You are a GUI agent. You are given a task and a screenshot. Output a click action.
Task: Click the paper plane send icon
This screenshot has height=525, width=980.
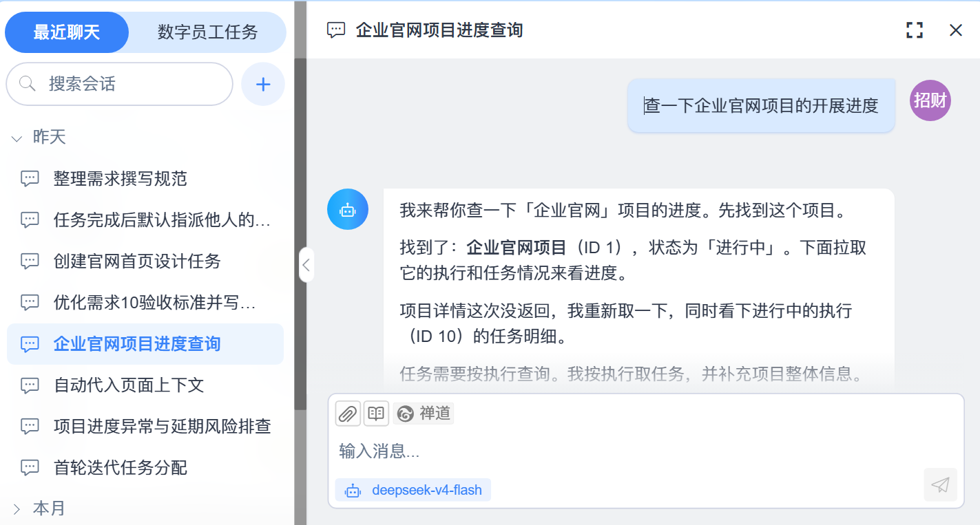(x=940, y=485)
